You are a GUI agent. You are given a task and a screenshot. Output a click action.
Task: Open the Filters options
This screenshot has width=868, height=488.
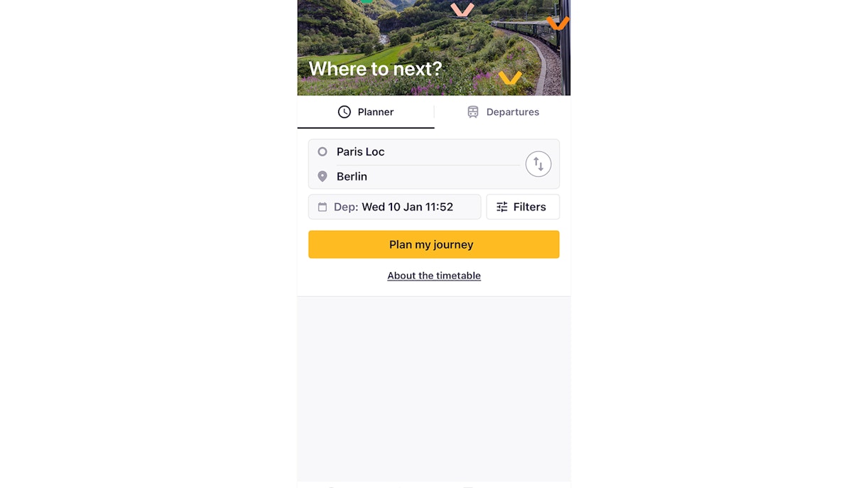(523, 207)
